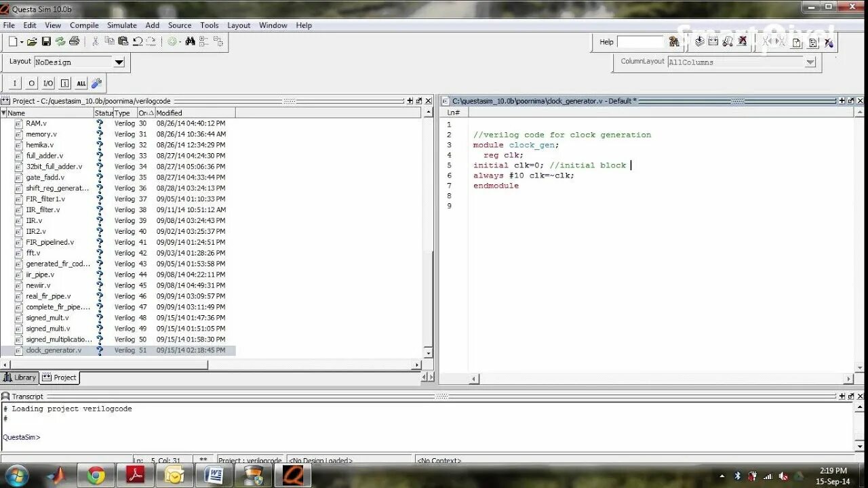Undock the editor pane for clock_generator.v
868x488 pixels.
click(x=851, y=101)
